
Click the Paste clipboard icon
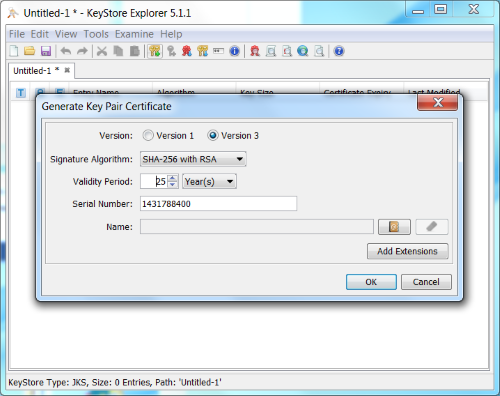135,51
